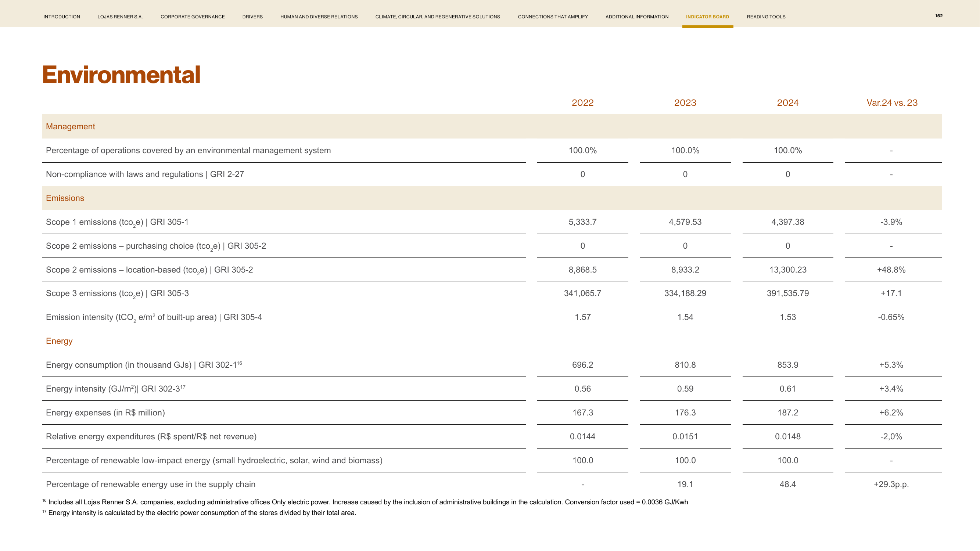Click energy intensity 2024 value 0.61
Viewport: 980px width, 551px height.
click(x=787, y=389)
